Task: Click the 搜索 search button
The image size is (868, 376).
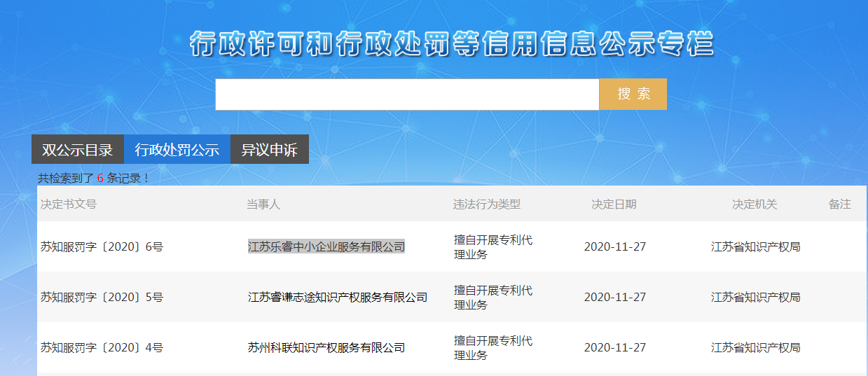Action: [x=633, y=95]
